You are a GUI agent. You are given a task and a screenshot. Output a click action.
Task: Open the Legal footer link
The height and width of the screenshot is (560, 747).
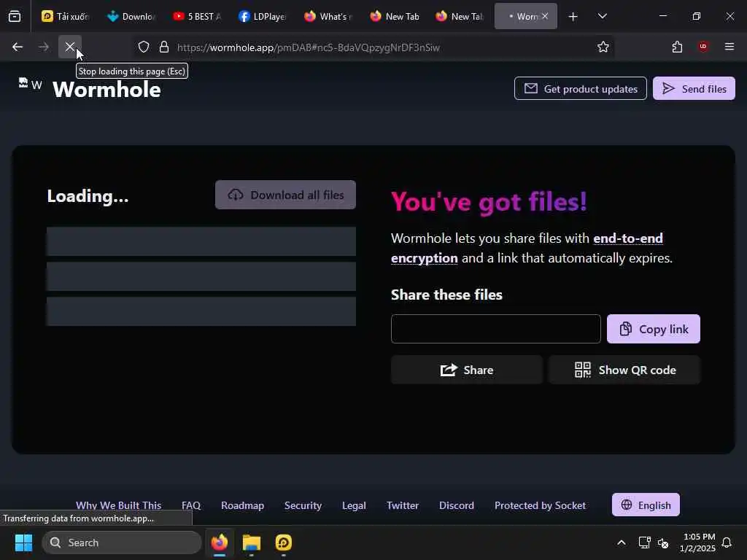click(x=354, y=505)
